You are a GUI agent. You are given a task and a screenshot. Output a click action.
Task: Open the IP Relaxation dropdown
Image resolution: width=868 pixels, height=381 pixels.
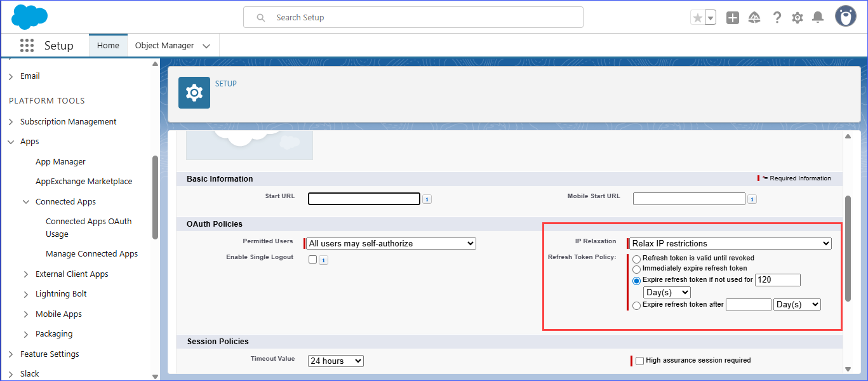(731, 243)
